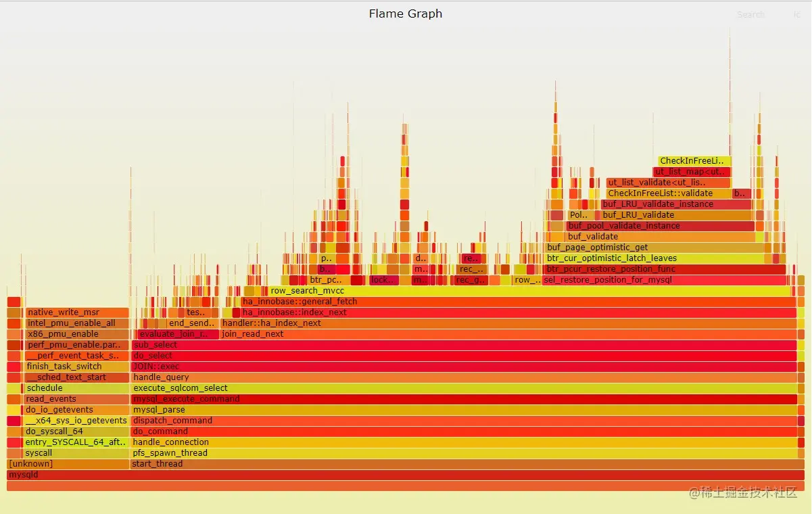Select the handle_connection frame
This screenshot has height=514, width=812.
pos(406,442)
